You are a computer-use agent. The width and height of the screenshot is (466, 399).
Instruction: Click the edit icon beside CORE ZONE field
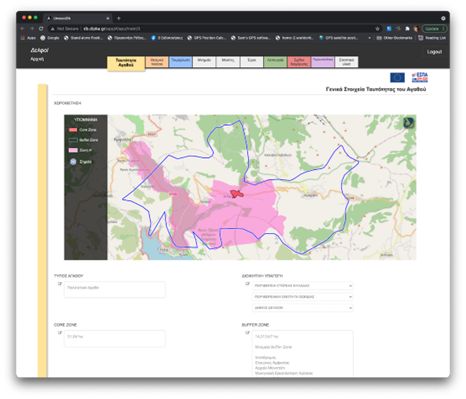tap(60, 333)
